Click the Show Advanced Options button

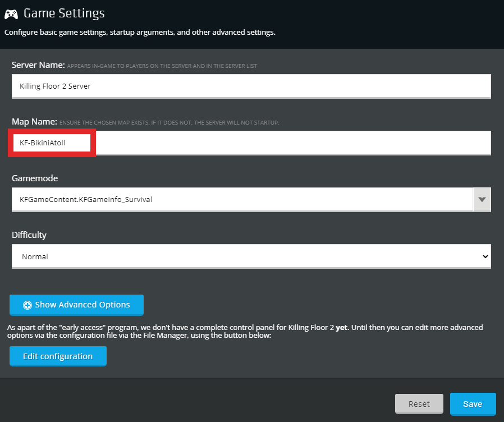[x=76, y=305]
